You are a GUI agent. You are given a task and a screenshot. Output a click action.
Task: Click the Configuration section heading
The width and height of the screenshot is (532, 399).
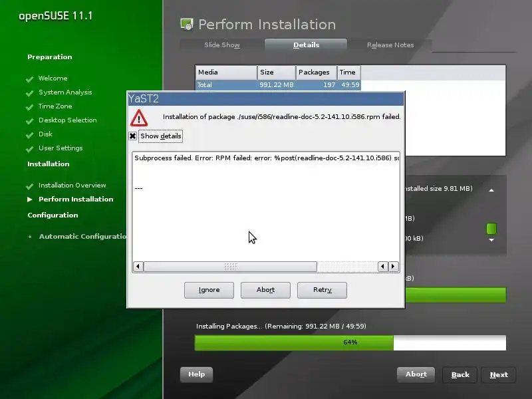pos(53,215)
